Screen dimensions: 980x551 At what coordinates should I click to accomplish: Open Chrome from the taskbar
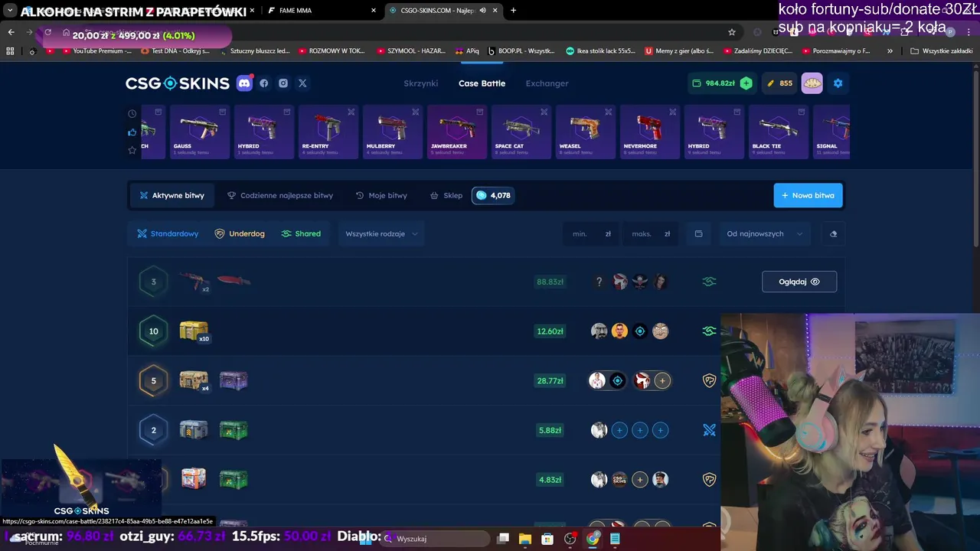point(593,539)
